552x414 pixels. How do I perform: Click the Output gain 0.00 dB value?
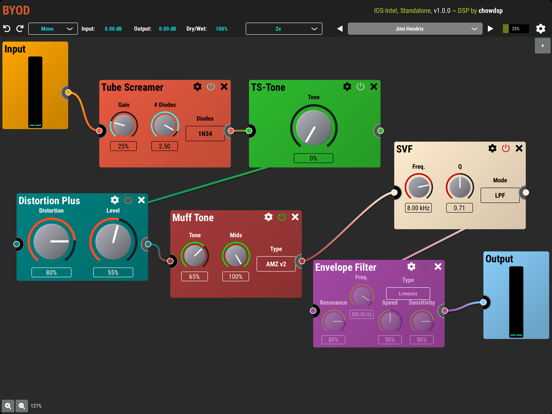pyautogui.click(x=167, y=29)
